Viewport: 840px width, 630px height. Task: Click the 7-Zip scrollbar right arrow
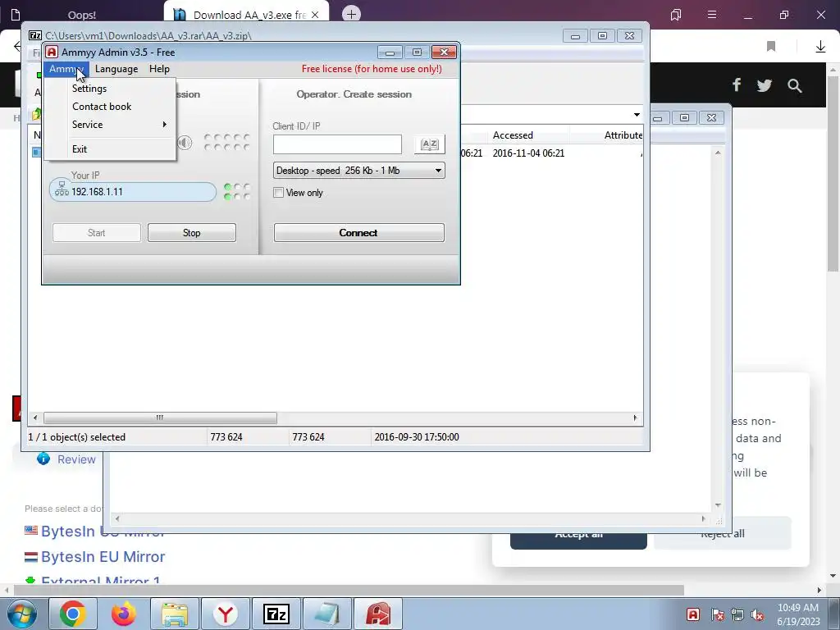(x=636, y=418)
